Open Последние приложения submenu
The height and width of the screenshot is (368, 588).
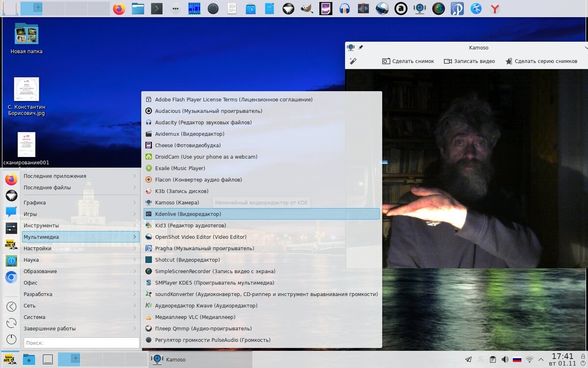[x=81, y=176]
